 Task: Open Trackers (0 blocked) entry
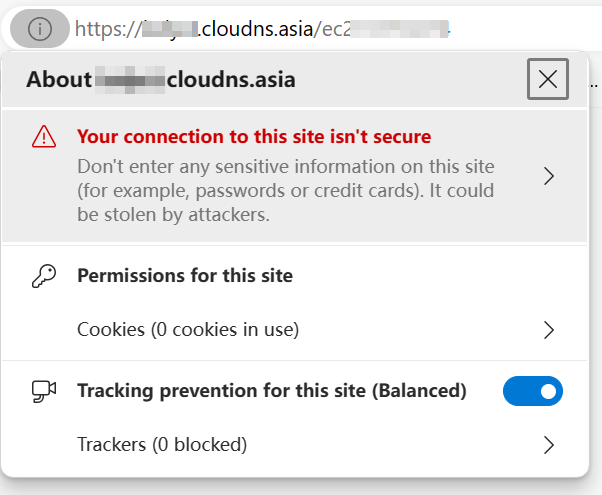pos(162,444)
